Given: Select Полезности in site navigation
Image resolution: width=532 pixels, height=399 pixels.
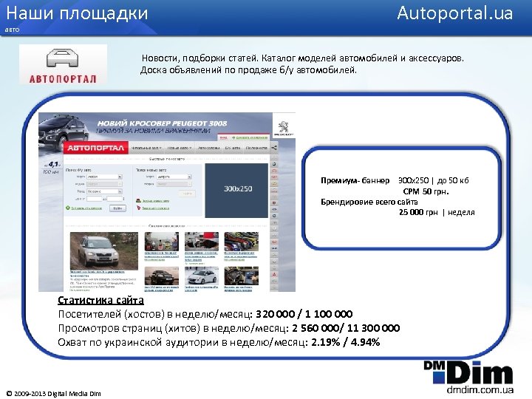Looking at the screenshot, I should coord(256,148).
